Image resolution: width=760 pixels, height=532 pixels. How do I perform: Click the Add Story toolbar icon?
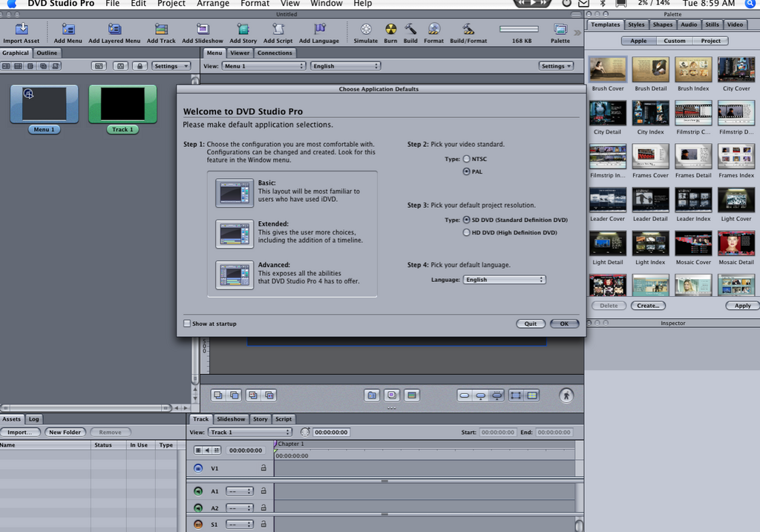243,29
